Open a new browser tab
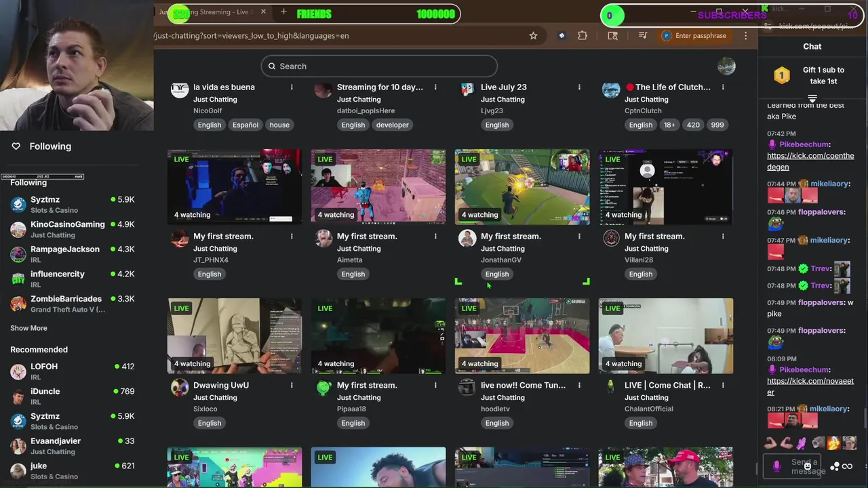Image resolution: width=868 pixels, height=488 pixels. click(283, 12)
